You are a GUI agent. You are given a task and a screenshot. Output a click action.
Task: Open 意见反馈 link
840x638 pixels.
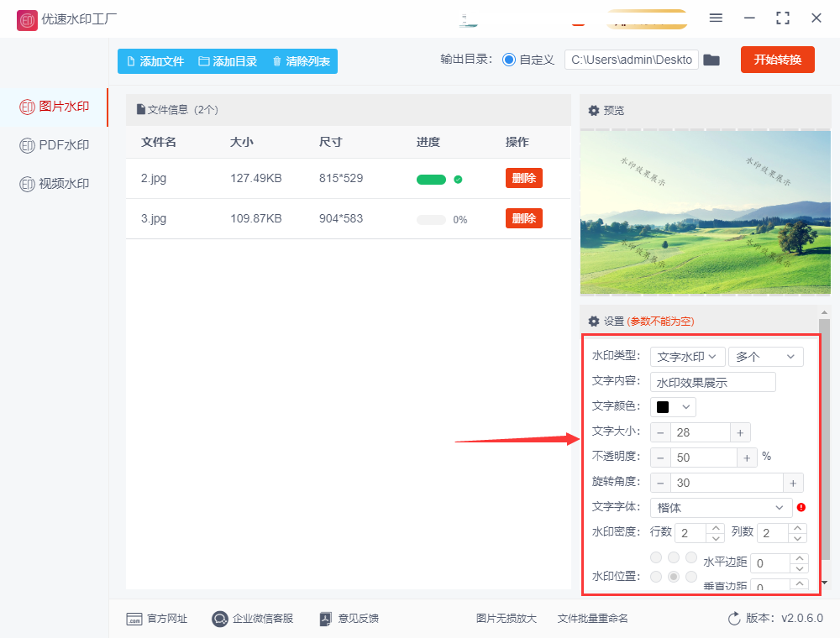pyautogui.click(x=359, y=619)
